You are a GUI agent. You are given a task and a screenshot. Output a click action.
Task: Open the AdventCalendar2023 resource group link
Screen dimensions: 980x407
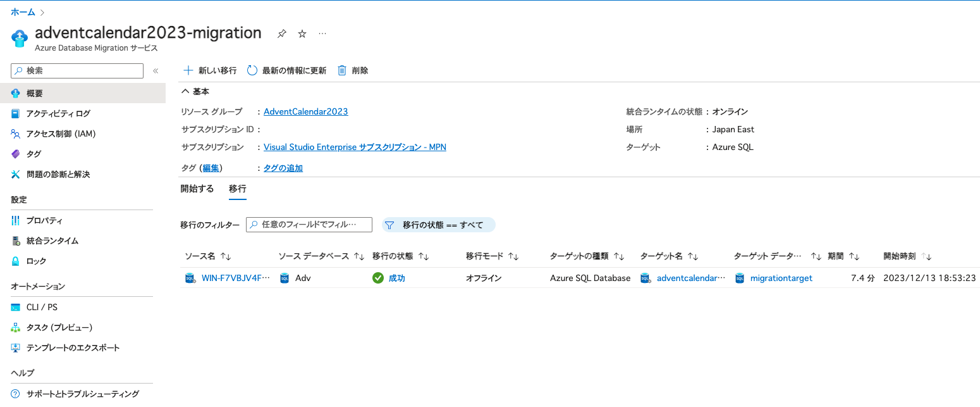click(x=305, y=111)
